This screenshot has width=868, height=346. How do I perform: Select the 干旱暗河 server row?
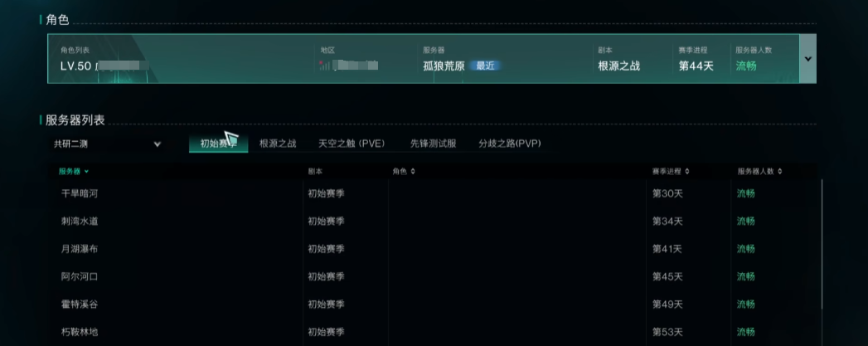[80, 193]
